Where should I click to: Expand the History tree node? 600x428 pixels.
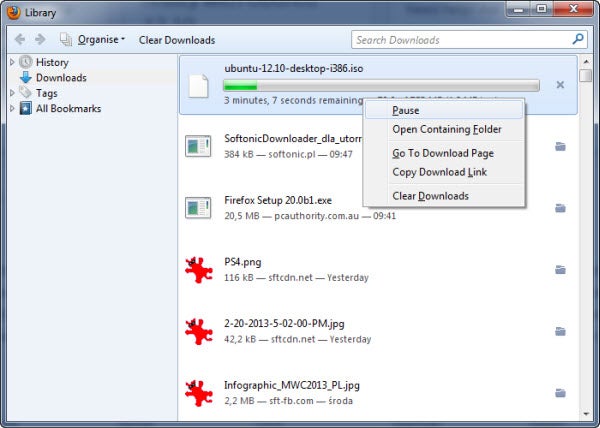[12, 62]
